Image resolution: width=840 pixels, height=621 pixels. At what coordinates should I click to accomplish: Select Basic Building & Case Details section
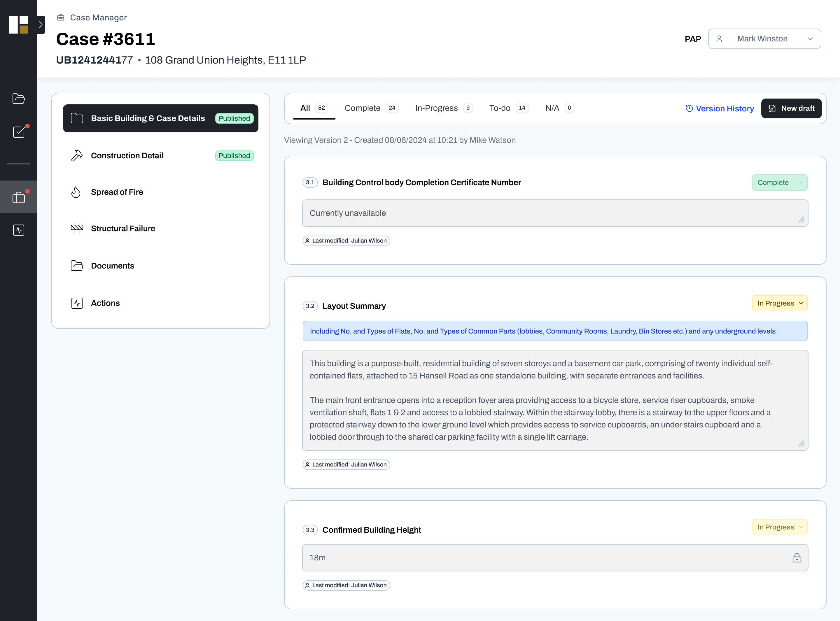click(160, 118)
